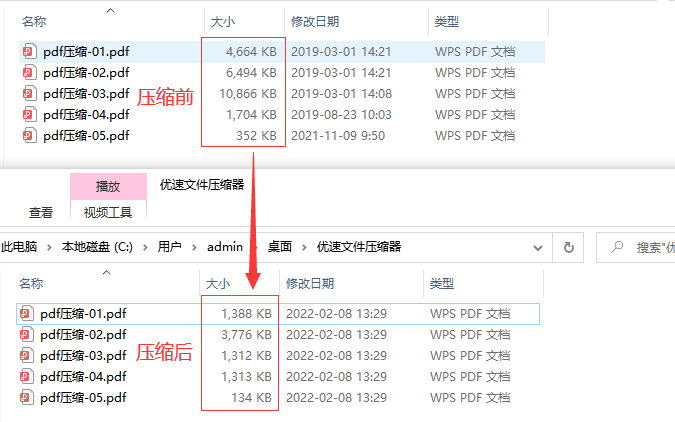Click the 6,494 KB size cell

pos(251,72)
